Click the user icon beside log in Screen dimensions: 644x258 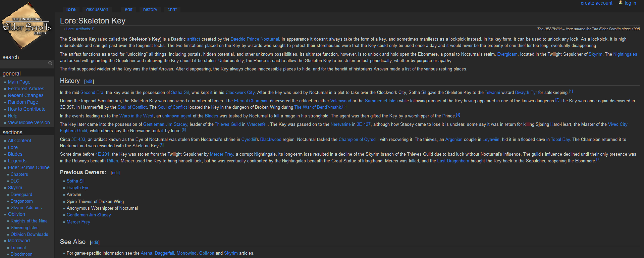[621, 3]
